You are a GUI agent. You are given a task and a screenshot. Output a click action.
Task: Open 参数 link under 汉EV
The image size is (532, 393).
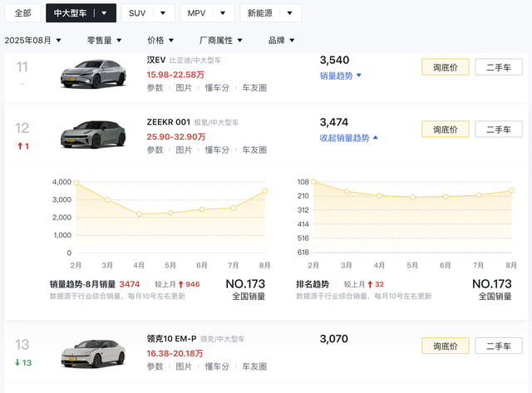coord(155,86)
